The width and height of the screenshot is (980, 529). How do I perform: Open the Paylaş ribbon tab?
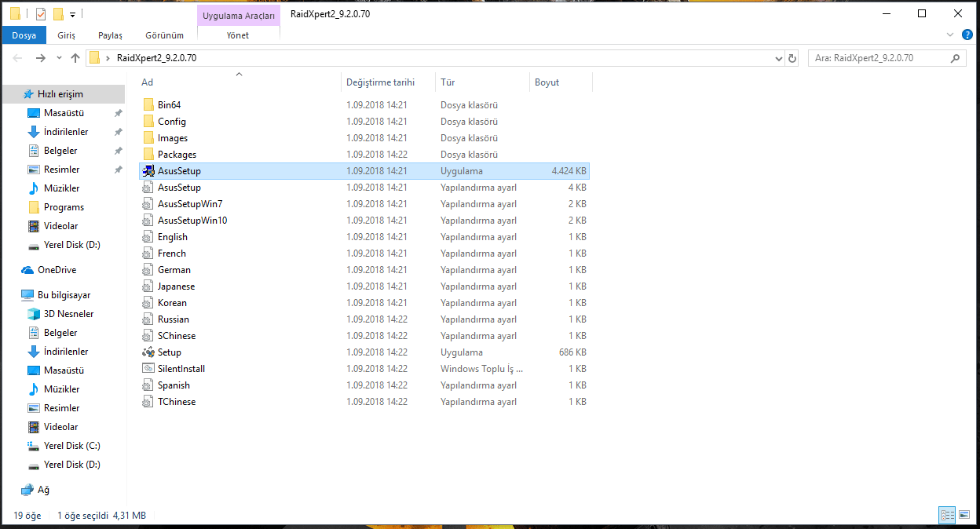tap(110, 35)
